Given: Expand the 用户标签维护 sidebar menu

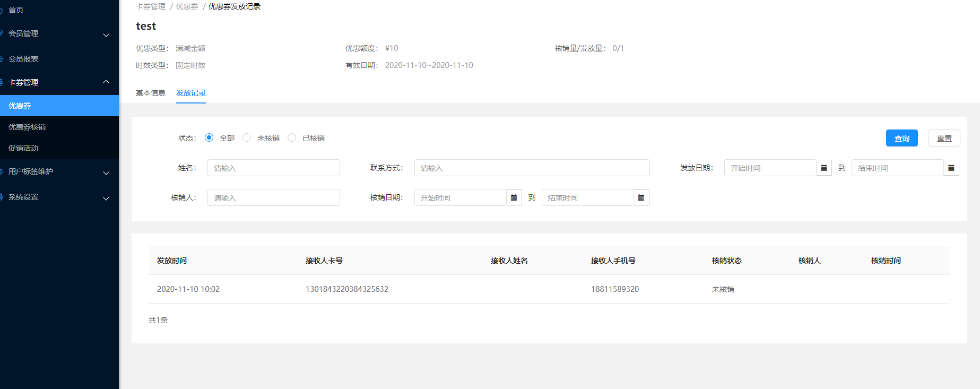Looking at the screenshot, I should click(x=59, y=171).
